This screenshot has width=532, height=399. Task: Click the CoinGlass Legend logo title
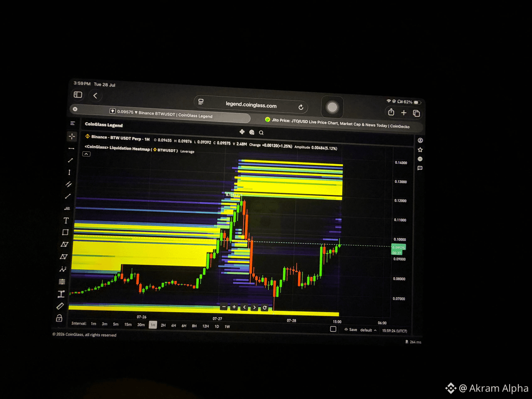pyautogui.click(x=103, y=125)
